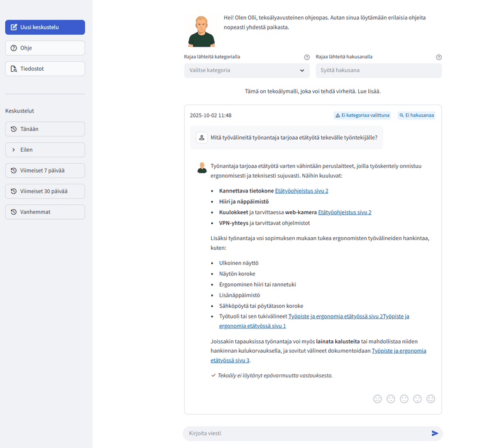Open the help tooltip beside Rajaa lähteitä kategorialla
This screenshot has height=448, width=487.
tap(306, 57)
